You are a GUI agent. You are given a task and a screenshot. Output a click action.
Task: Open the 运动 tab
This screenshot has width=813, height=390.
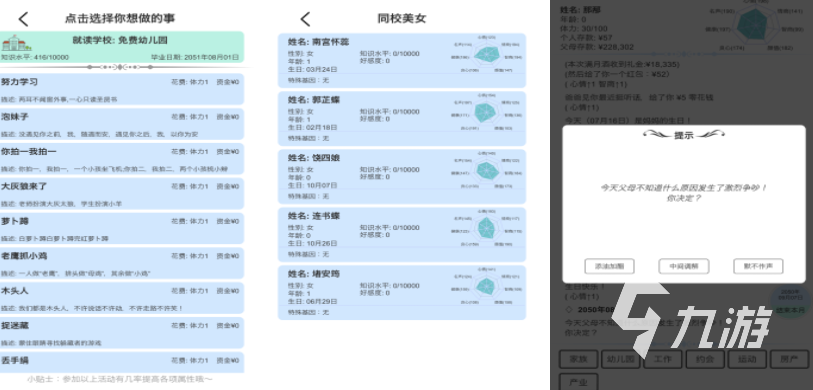[x=747, y=359]
